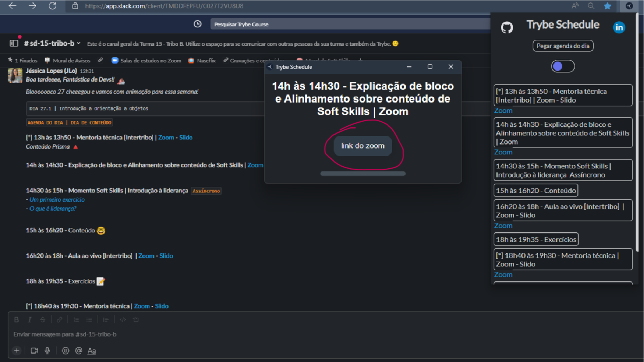Open Zoom link for 18h40 Mentoria técnica message

pyautogui.click(x=142, y=306)
